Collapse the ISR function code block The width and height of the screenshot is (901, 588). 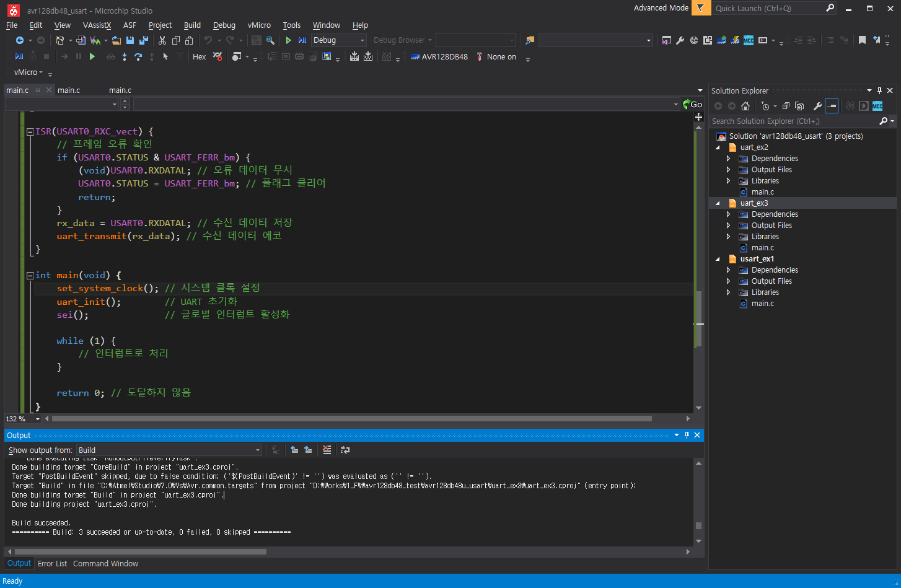coord(30,131)
